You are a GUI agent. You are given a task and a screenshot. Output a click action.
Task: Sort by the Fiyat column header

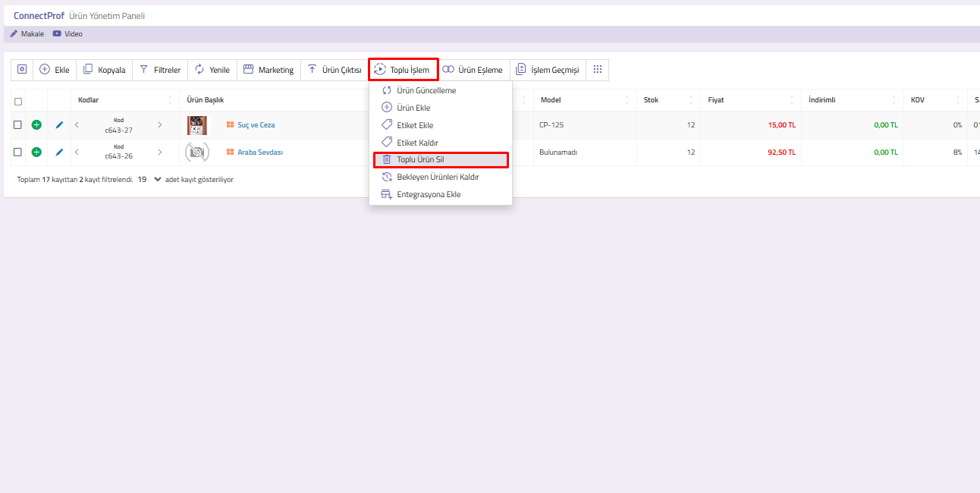tap(750, 100)
